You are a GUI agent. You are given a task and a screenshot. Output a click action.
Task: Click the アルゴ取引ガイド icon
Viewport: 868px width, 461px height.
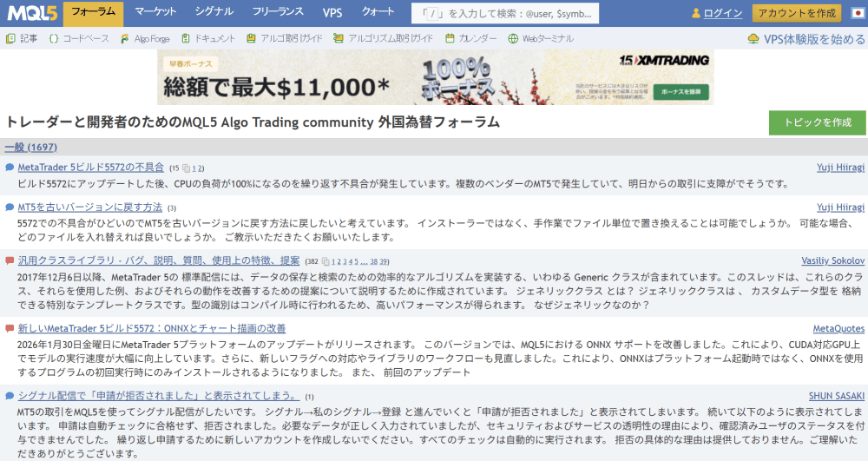point(252,38)
